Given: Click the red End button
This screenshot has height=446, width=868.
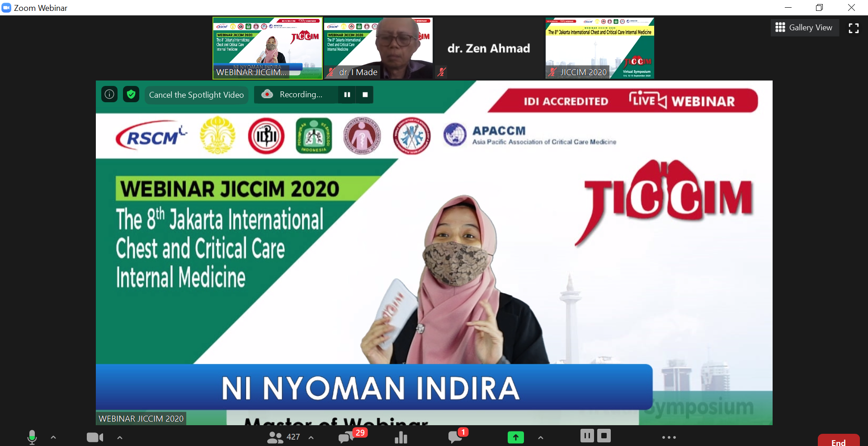Looking at the screenshot, I should (839, 441).
